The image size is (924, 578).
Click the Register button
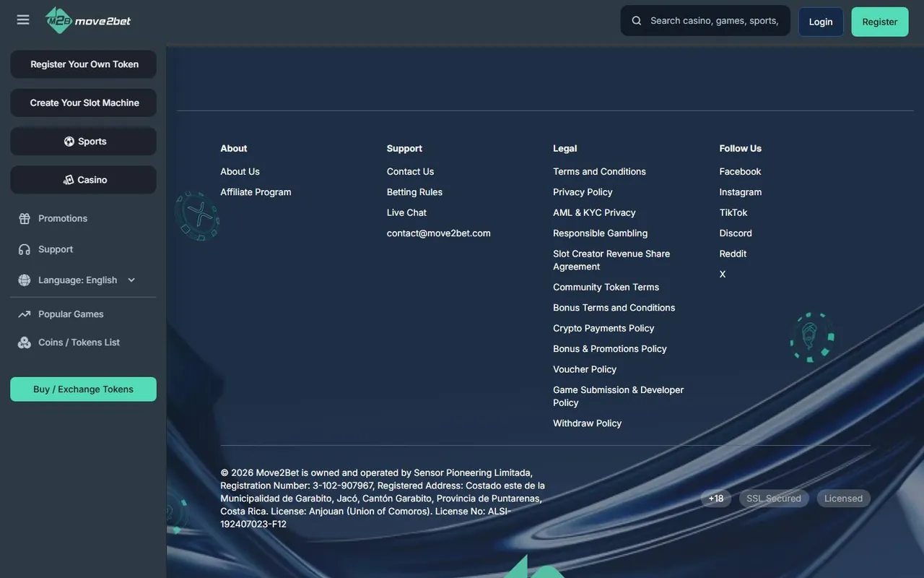point(880,22)
